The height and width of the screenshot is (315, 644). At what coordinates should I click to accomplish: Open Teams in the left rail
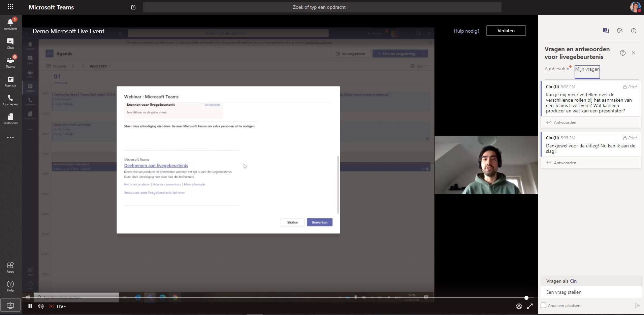point(10,62)
